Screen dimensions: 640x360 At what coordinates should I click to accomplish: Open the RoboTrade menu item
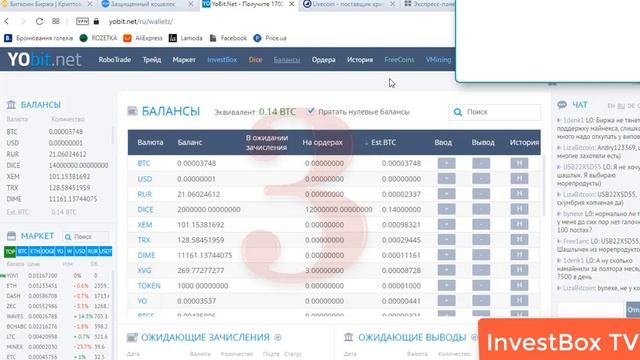click(x=114, y=60)
